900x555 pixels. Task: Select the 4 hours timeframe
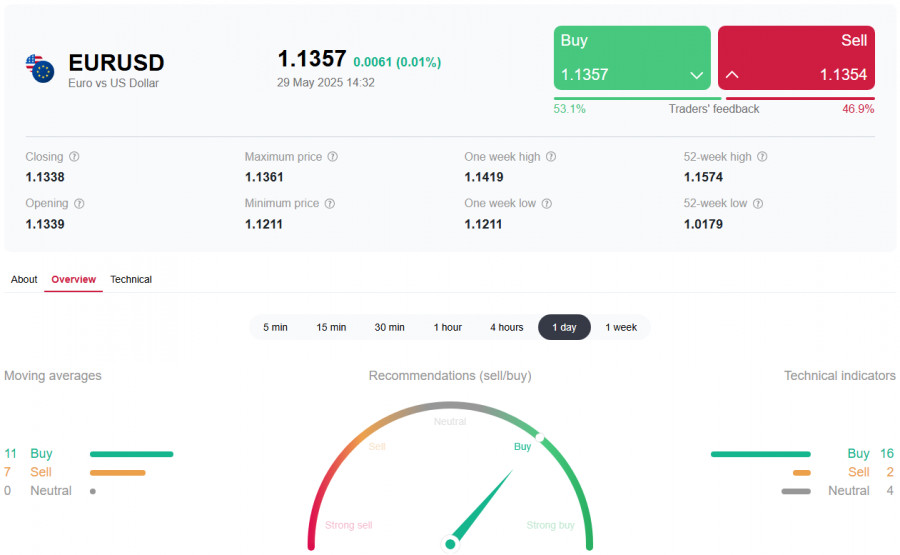pos(507,327)
